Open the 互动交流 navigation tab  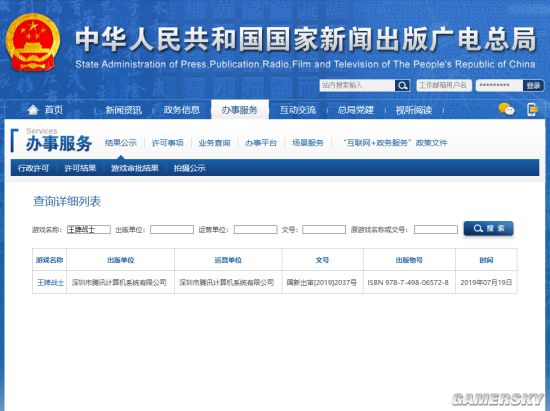pyautogui.click(x=298, y=110)
